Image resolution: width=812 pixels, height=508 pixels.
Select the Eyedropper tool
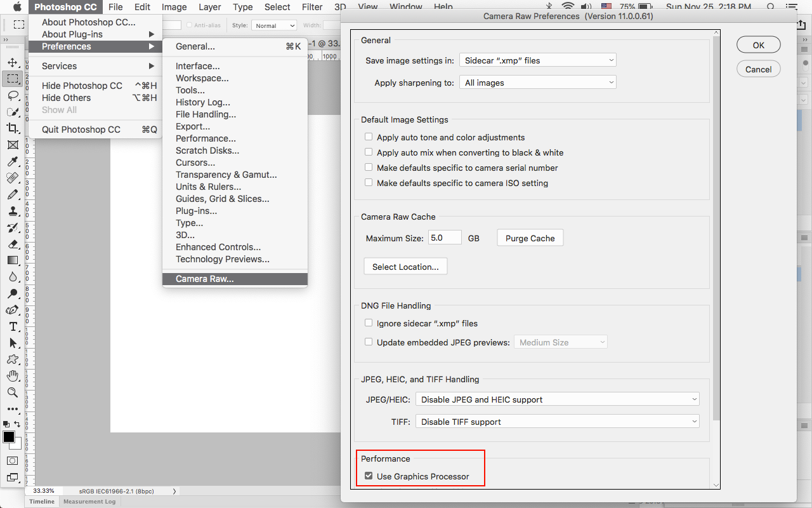pyautogui.click(x=12, y=161)
